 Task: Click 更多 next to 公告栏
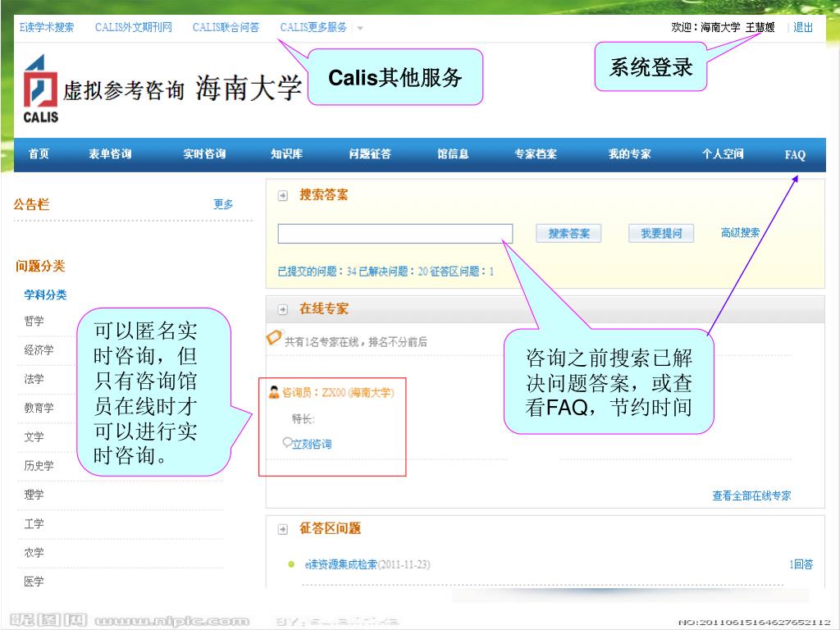[x=223, y=204]
